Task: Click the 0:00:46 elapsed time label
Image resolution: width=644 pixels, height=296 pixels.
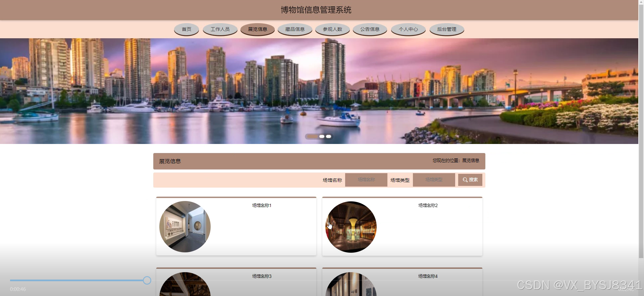Action: click(18, 289)
